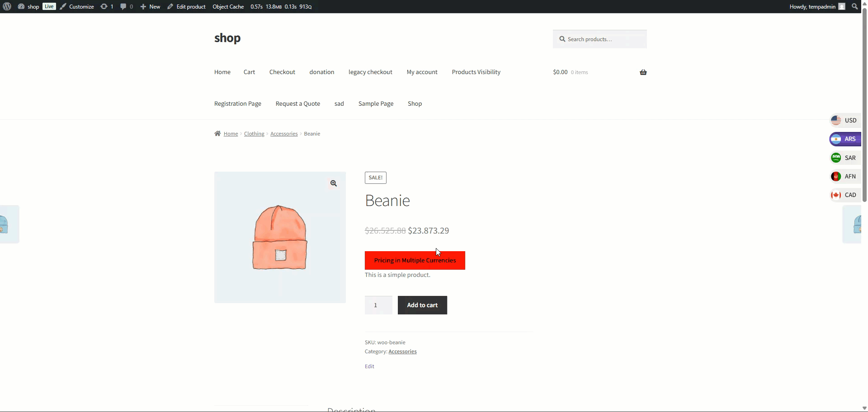Click the updates icon in admin bar

coord(107,6)
